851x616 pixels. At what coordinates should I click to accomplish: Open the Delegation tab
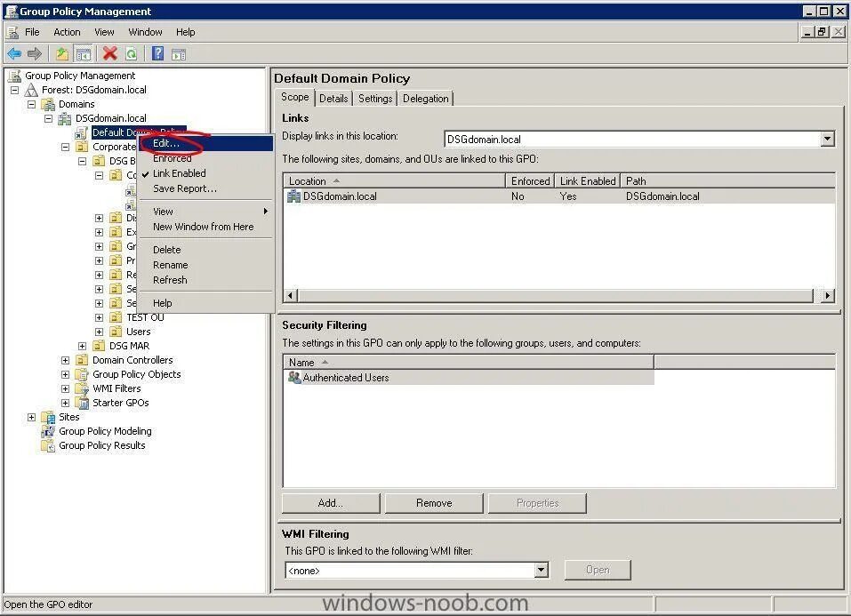(425, 99)
